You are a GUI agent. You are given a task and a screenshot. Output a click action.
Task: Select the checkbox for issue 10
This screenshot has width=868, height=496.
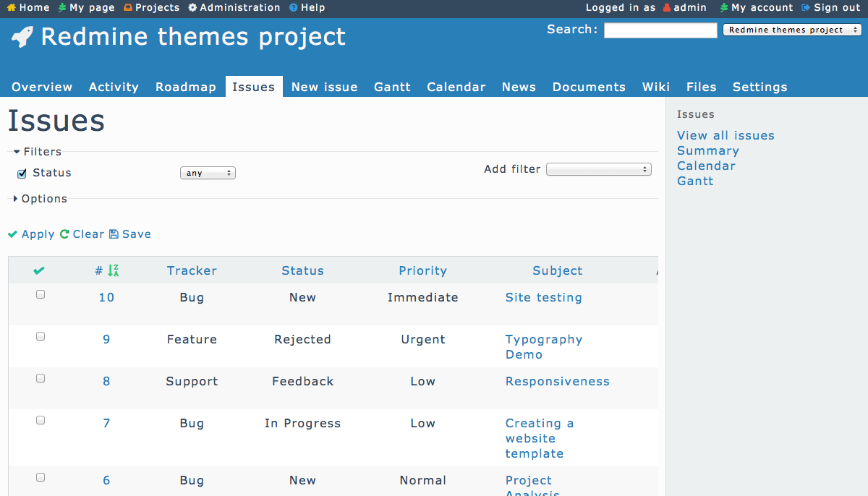coord(41,294)
